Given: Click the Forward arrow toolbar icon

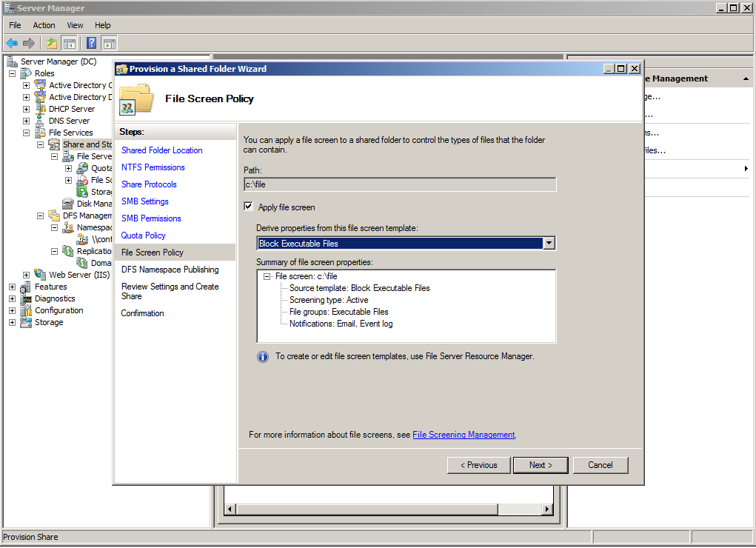Looking at the screenshot, I should [29, 44].
